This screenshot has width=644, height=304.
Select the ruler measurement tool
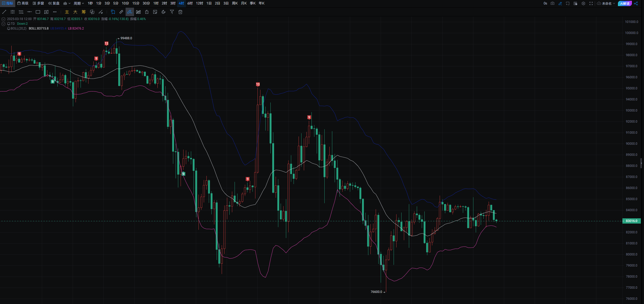click(121, 12)
